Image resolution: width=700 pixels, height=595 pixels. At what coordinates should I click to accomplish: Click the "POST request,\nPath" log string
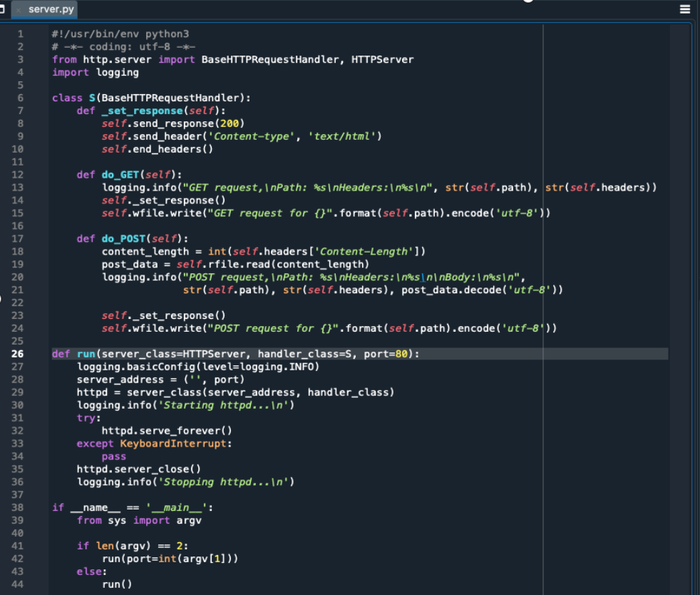[351, 277]
